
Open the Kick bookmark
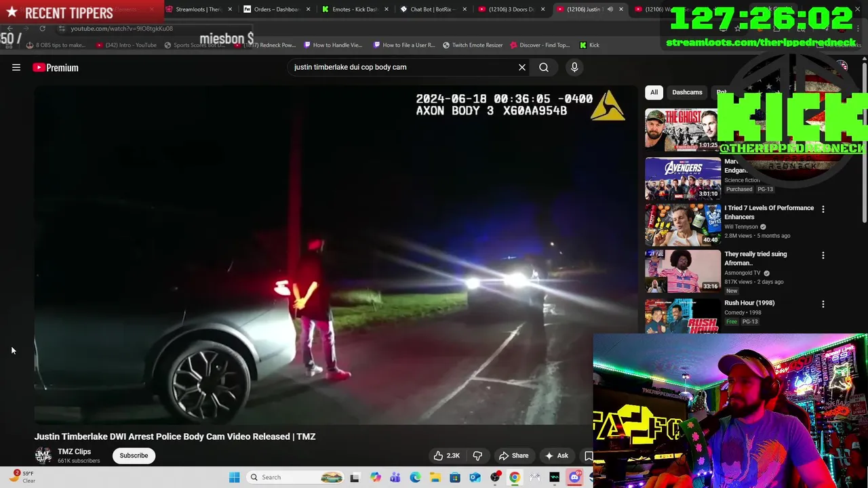(x=590, y=45)
